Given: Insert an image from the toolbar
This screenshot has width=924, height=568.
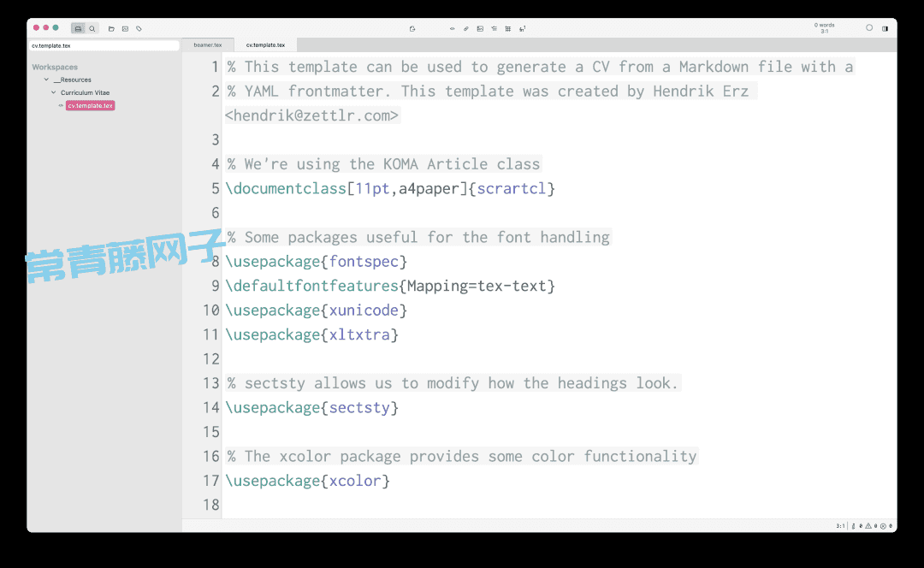Looking at the screenshot, I should [x=480, y=28].
